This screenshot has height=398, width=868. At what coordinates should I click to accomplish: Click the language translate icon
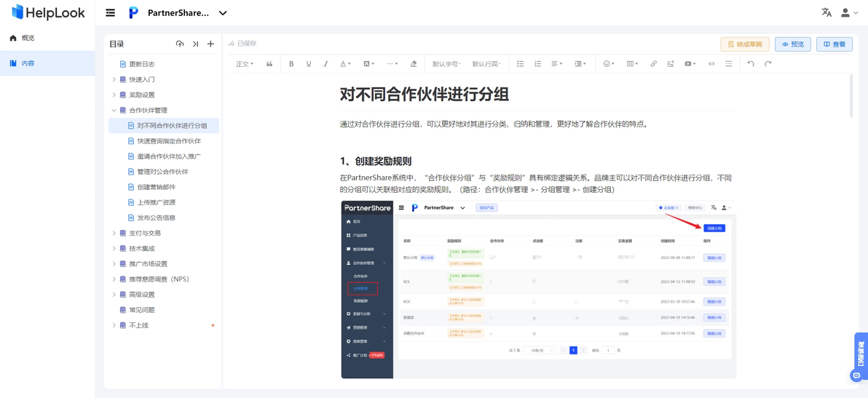tap(826, 12)
